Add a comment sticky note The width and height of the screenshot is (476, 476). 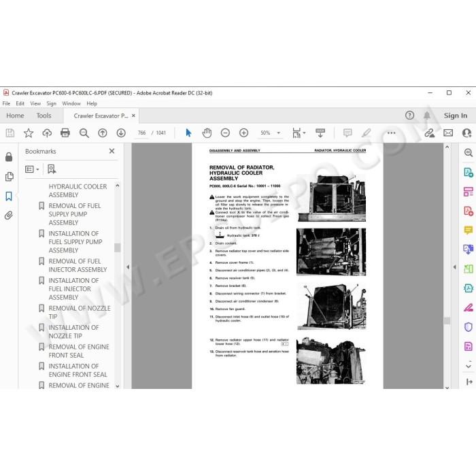[x=347, y=133]
